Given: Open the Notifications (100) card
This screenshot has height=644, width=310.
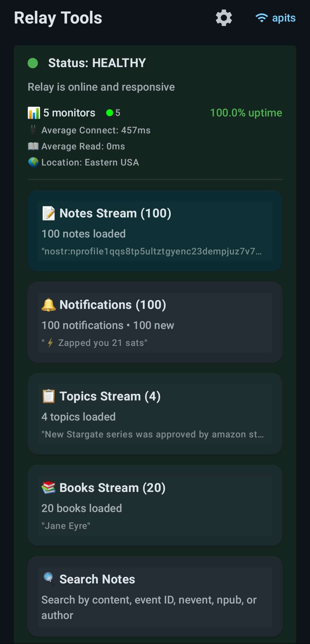Looking at the screenshot, I should 155,322.
